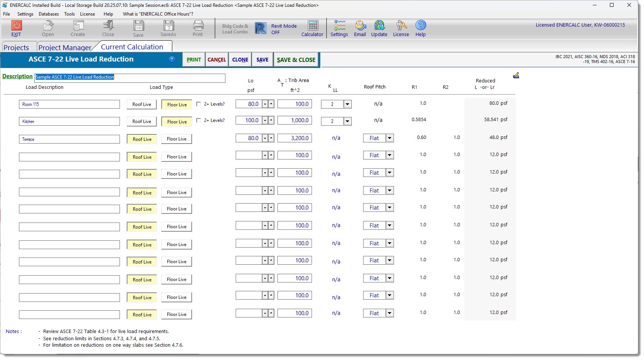Click the Close file toolbar icon
Screen dimensions: 644x360
click(109, 25)
